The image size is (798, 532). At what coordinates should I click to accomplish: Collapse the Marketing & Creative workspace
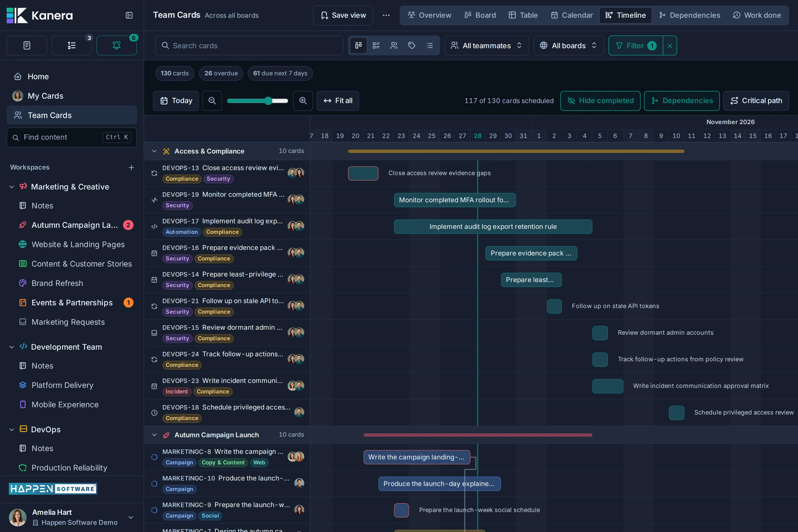coord(12,187)
